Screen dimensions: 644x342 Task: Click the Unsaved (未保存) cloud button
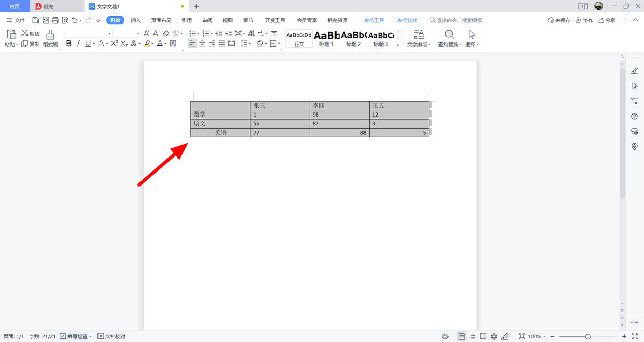coord(559,20)
